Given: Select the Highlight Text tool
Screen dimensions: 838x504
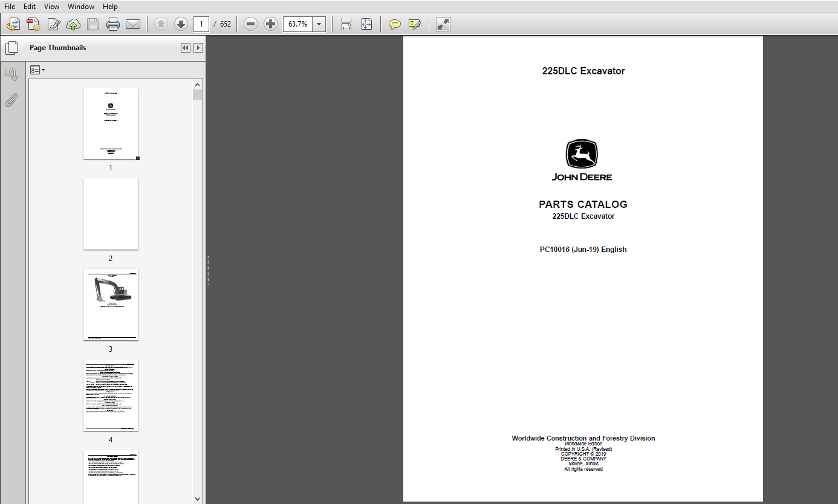Looking at the screenshot, I should tap(414, 24).
